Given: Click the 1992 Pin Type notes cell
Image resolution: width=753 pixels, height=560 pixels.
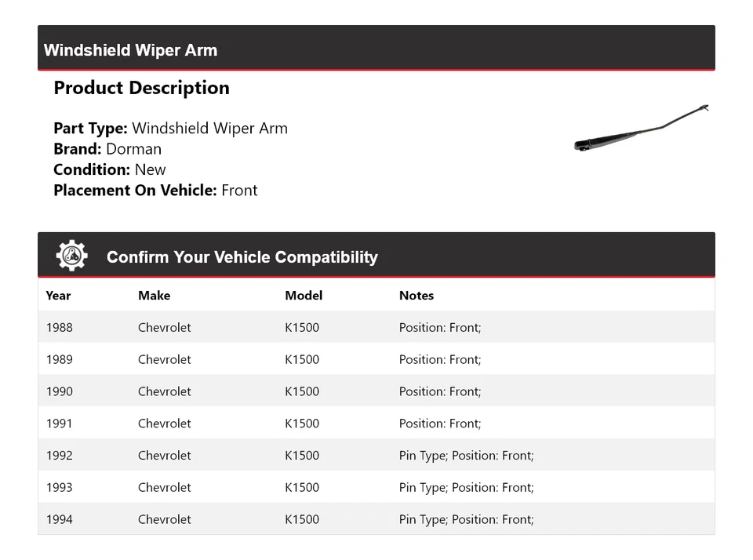Looking at the screenshot, I should tap(466, 456).
